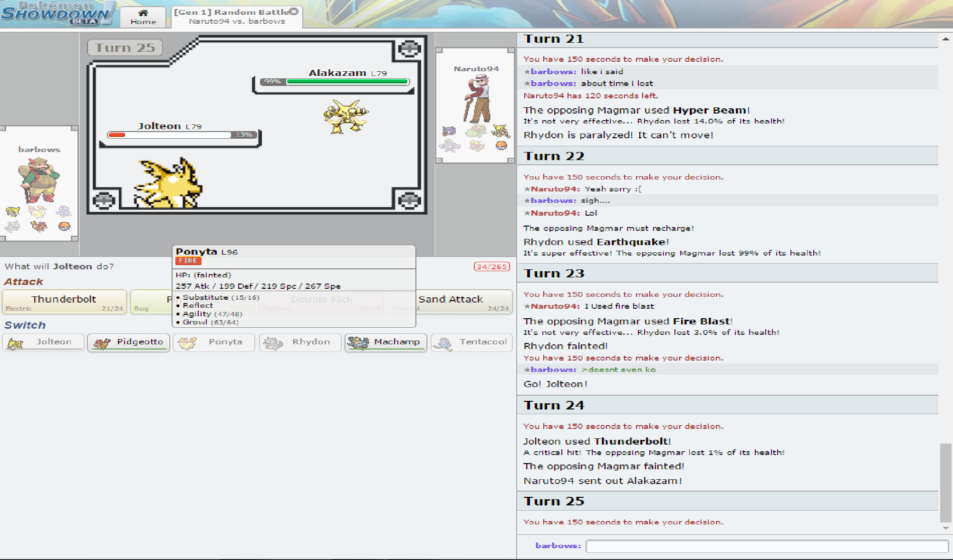Click the Naruto94 trainer avatar
The height and width of the screenshot is (560, 953).
coord(477,99)
